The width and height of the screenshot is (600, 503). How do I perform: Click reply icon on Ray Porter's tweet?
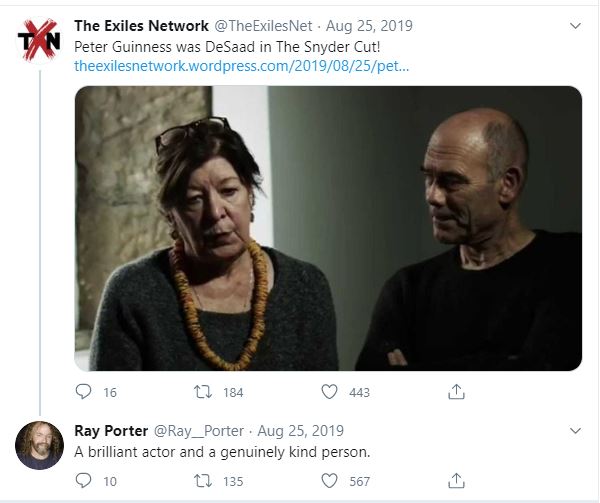[x=84, y=481]
